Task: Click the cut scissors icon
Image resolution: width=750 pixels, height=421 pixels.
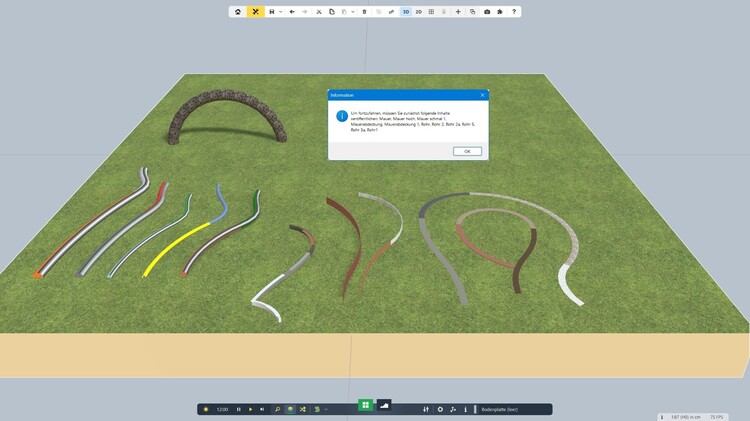Action: 319,11
